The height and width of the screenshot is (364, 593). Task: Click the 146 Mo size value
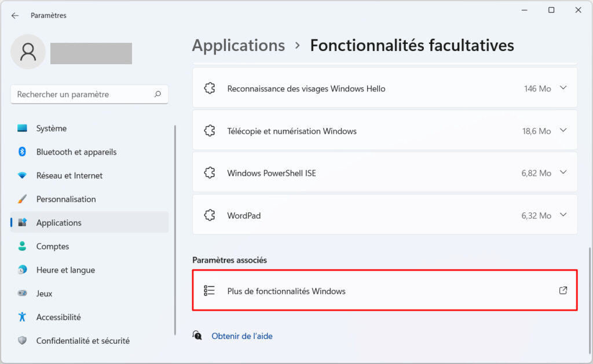[x=537, y=89]
